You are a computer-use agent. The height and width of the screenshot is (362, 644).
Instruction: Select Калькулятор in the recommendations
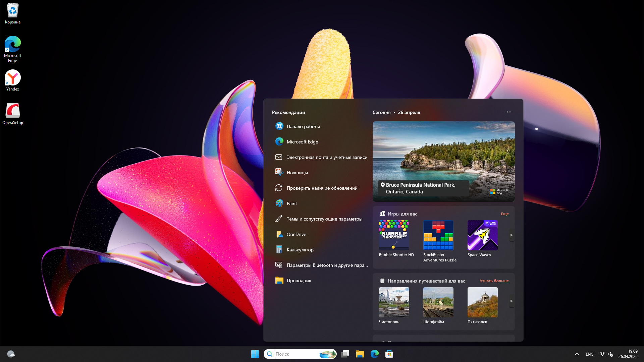(300, 250)
